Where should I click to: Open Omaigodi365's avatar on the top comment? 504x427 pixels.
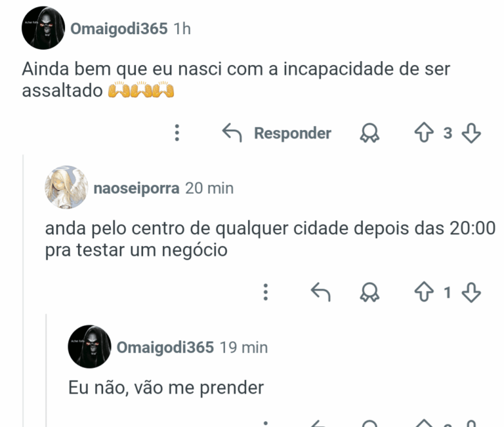(43, 29)
